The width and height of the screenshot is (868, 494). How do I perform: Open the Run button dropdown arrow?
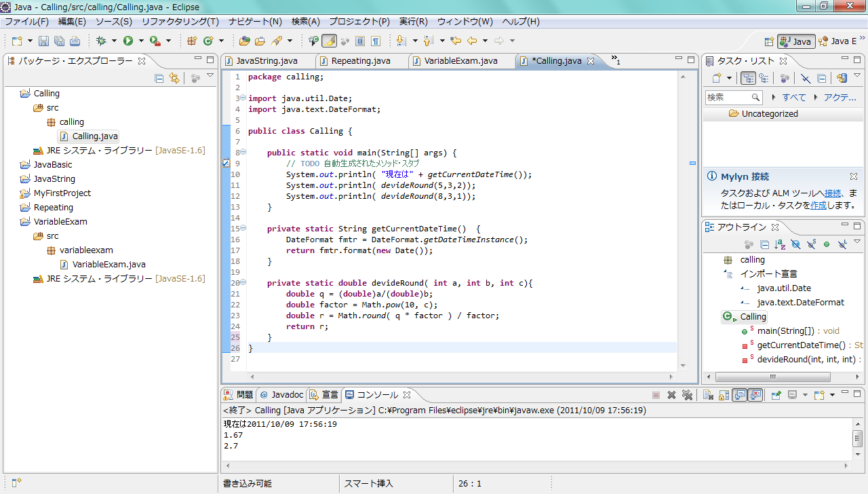click(x=141, y=41)
